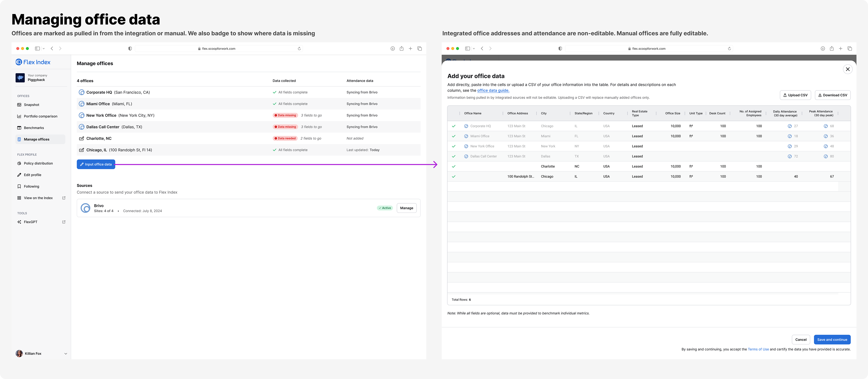Image resolution: width=868 pixels, height=379 pixels.
Task: Click checkmark for Charlotte row
Action: (x=453, y=167)
